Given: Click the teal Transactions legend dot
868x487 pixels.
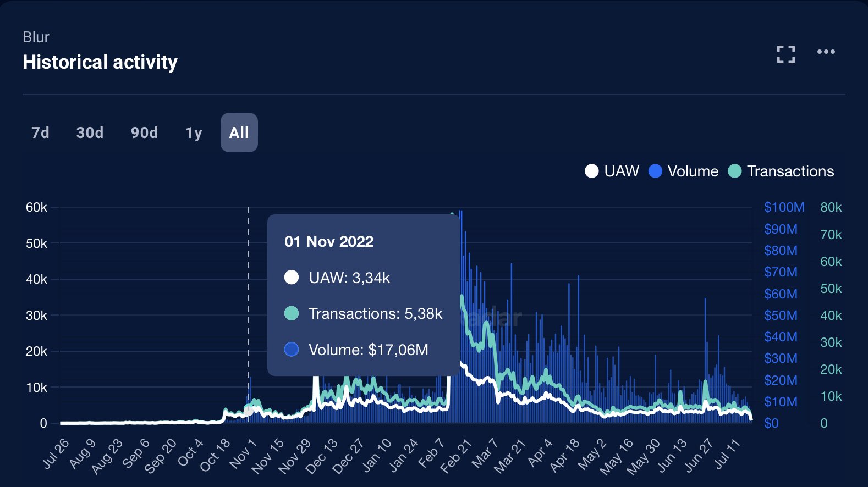Looking at the screenshot, I should pos(734,171).
